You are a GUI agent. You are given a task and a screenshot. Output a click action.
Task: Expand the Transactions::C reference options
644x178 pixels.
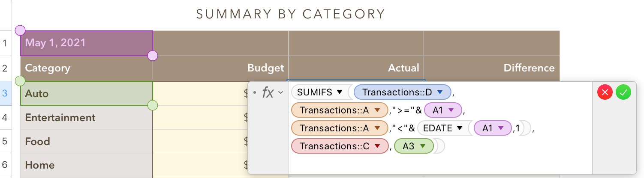[x=377, y=146]
